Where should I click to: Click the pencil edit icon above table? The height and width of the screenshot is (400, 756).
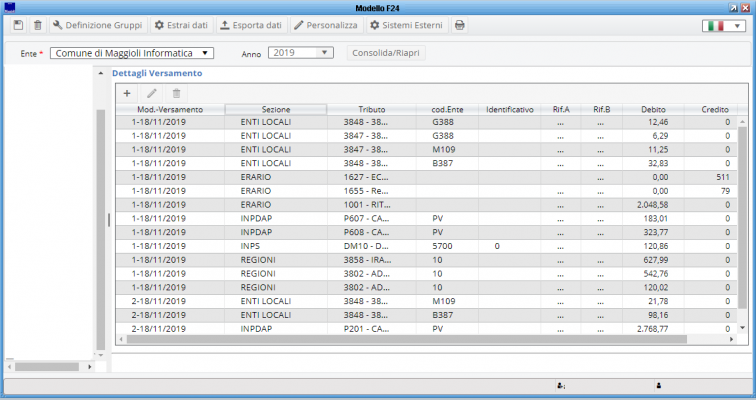pos(152,93)
